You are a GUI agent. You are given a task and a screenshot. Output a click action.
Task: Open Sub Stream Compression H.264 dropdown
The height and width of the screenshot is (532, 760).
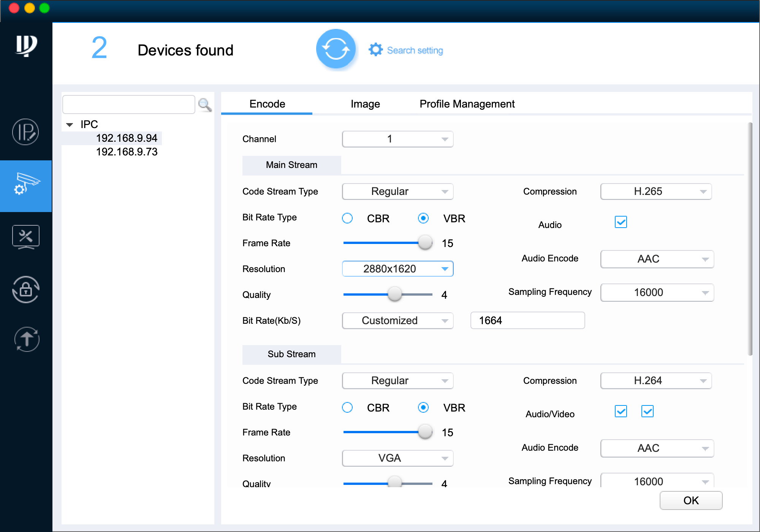coord(656,381)
